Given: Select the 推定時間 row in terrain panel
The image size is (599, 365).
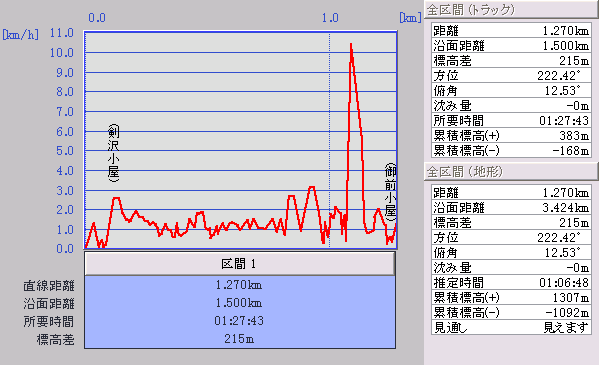Looking at the screenshot, I should point(511,283).
